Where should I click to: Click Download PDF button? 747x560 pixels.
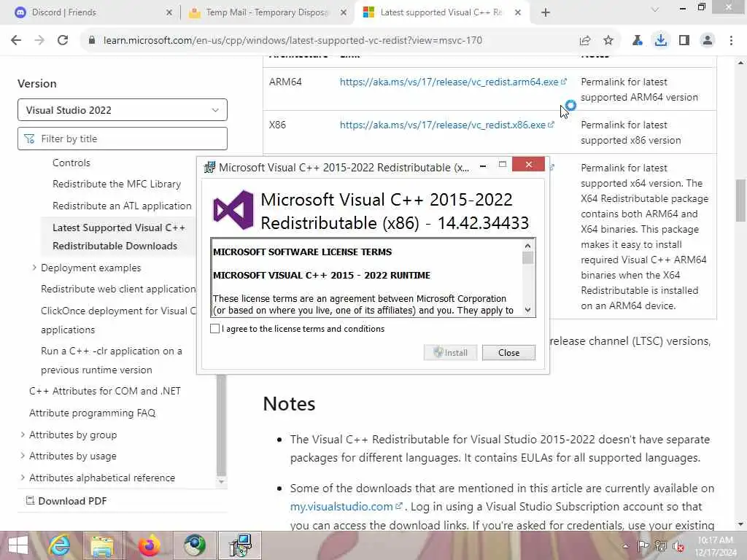coord(66,501)
